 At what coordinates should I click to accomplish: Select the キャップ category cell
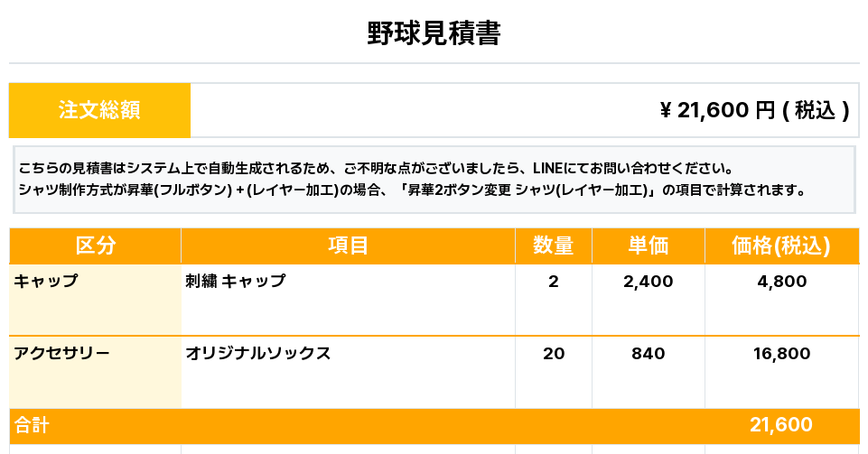click(95, 299)
